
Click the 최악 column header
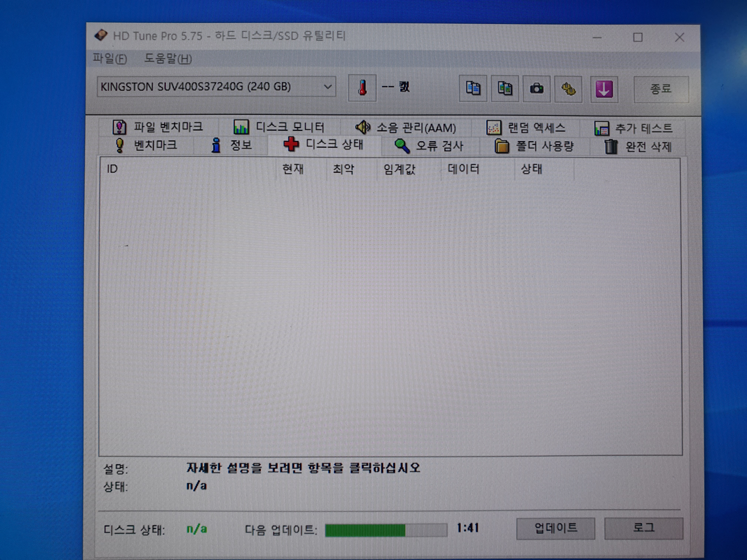352,169
